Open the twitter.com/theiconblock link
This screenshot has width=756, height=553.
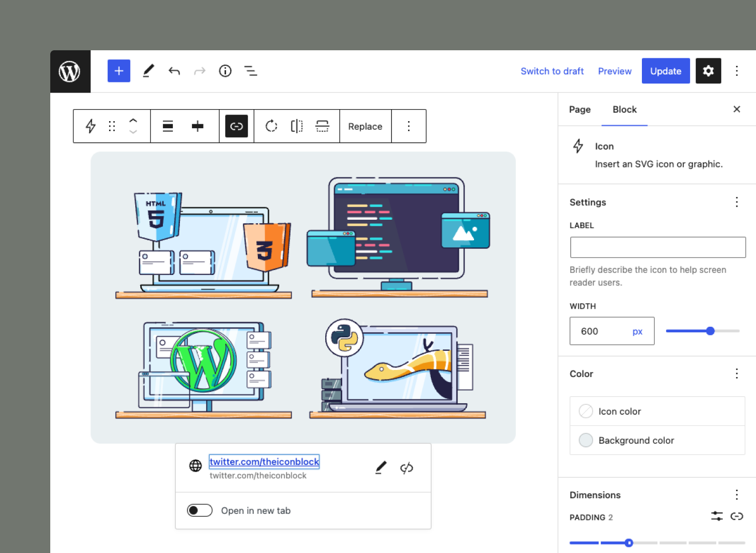(x=264, y=462)
